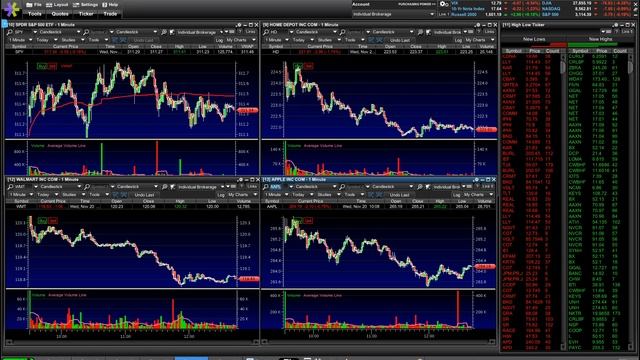The height and width of the screenshot is (360, 640).
Task: Click the red current price marker on SPY chart
Action: click(x=247, y=110)
